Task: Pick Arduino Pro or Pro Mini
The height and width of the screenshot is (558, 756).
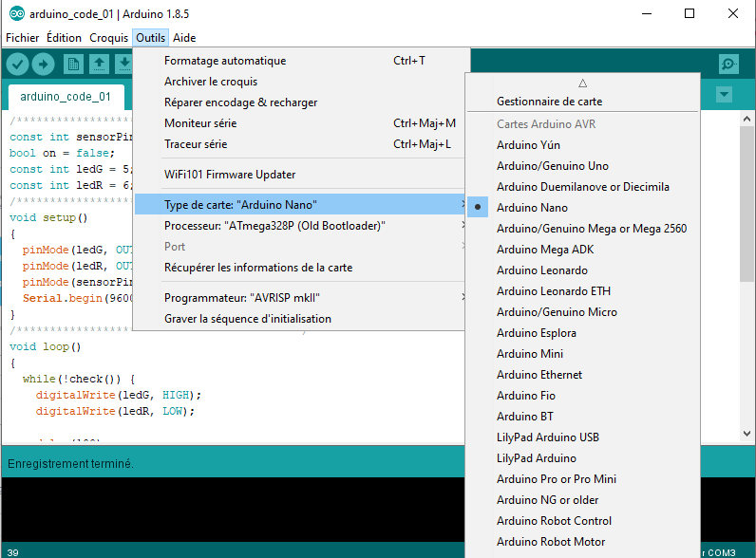Action: 582,479
